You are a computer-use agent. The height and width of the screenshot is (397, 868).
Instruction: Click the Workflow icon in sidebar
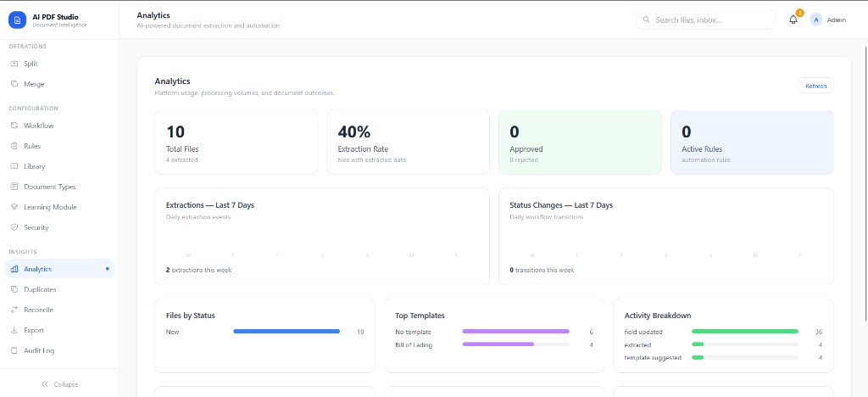(x=14, y=126)
